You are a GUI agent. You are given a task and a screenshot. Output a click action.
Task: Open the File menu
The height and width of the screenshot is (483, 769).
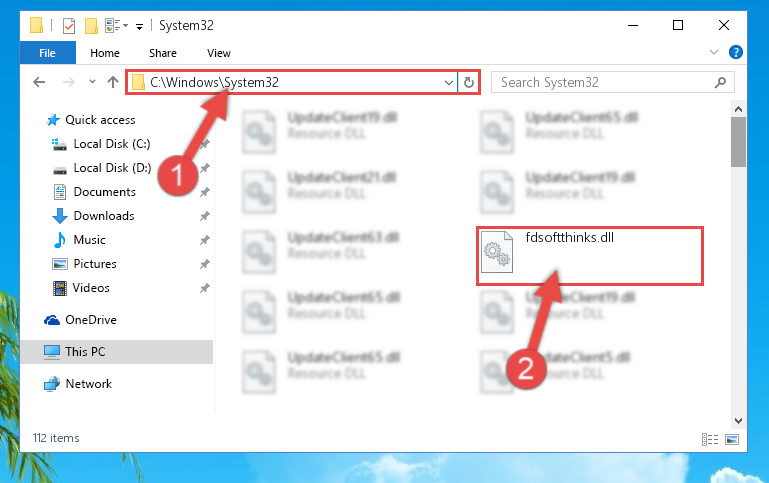click(48, 53)
